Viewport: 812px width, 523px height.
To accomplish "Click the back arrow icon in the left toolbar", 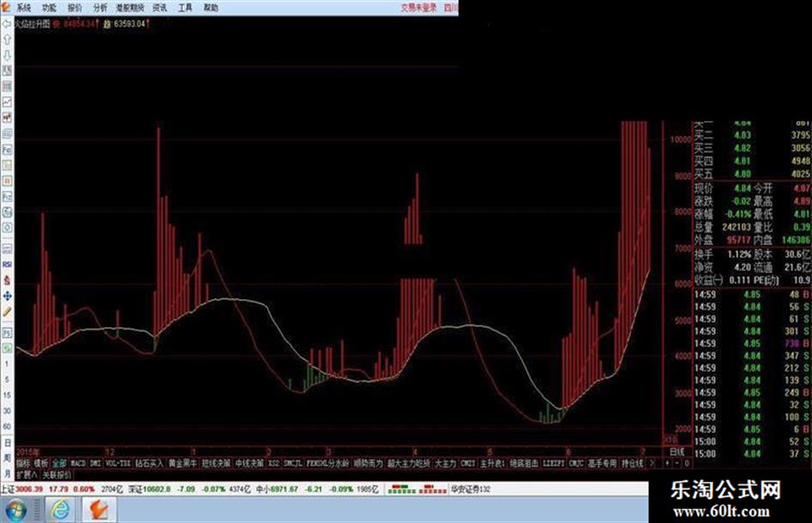I will click(x=7, y=24).
